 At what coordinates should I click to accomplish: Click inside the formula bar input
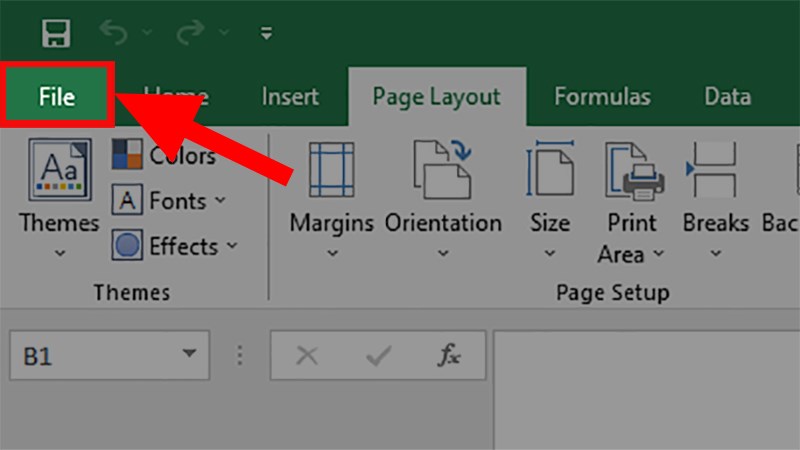coord(650,355)
